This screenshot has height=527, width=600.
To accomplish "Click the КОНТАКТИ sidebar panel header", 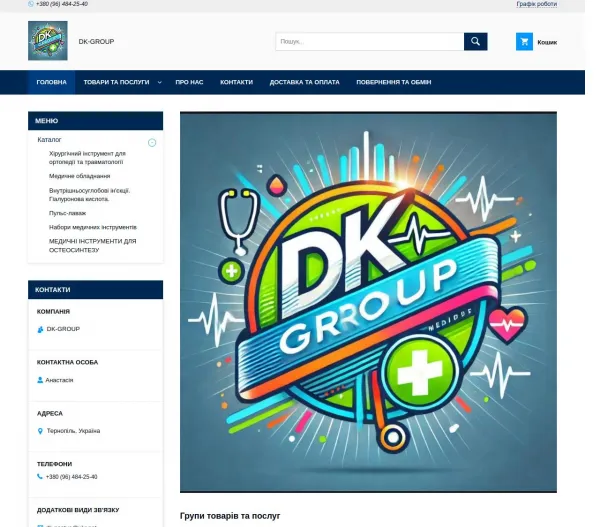I will [95, 290].
